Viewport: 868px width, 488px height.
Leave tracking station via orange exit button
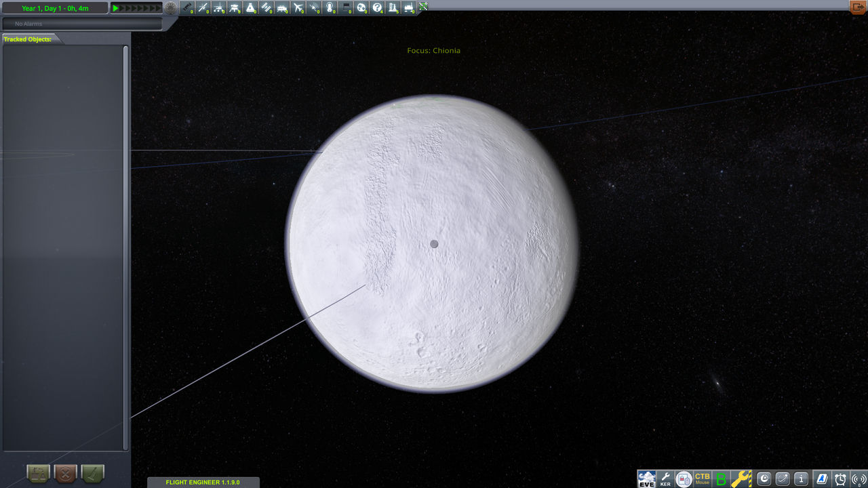pos(858,7)
